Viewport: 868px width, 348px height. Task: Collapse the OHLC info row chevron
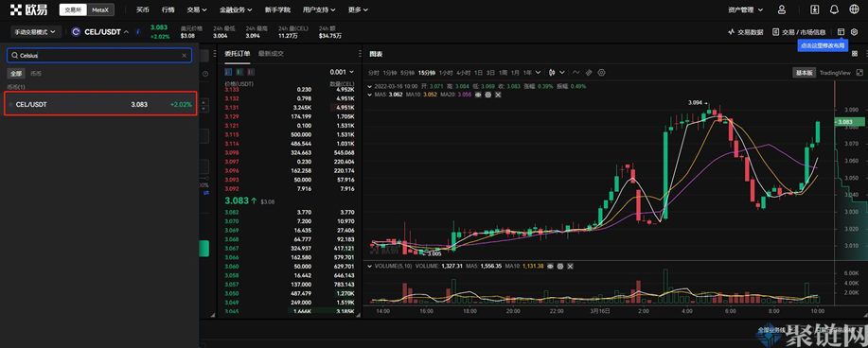pyautogui.click(x=371, y=86)
